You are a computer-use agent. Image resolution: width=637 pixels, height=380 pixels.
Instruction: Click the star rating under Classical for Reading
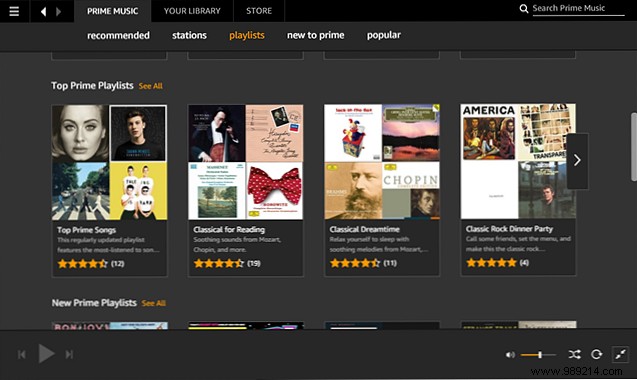pyautogui.click(x=219, y=263)
